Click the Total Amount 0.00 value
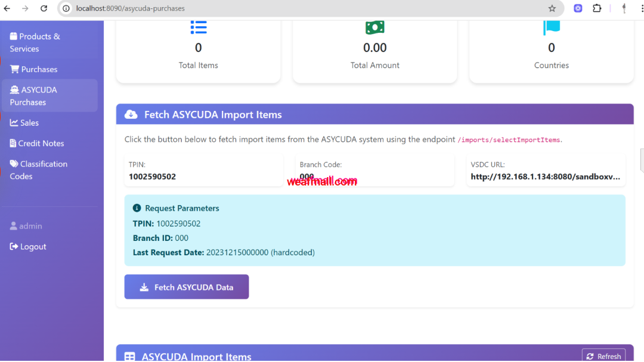Viewport: 644px width, 362px height. point(375,48)
